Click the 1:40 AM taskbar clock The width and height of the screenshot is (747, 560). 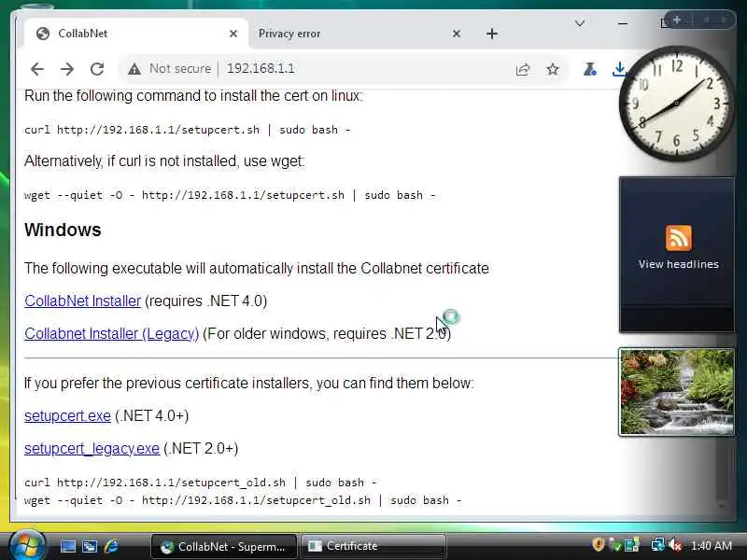pos(712,546)
